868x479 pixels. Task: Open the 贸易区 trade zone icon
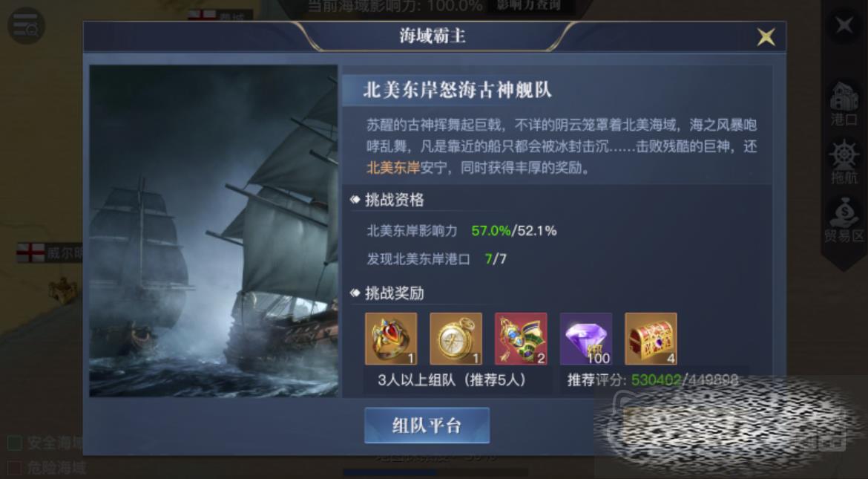pos(844,221)
